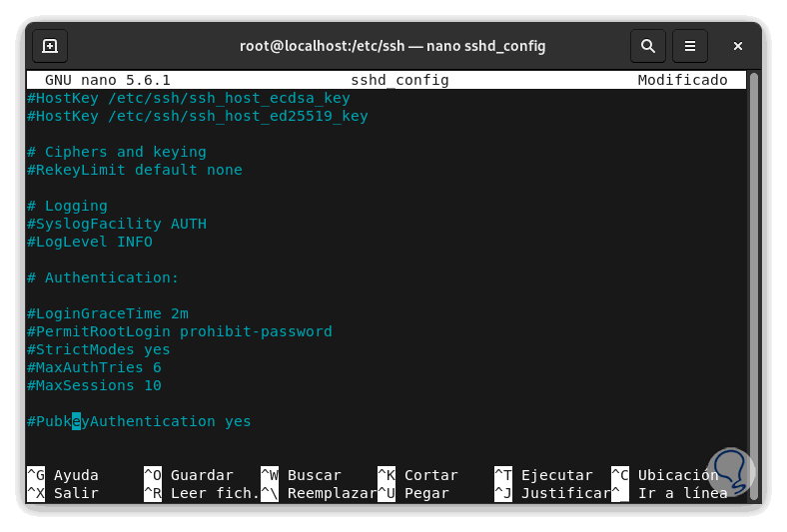
Task: Click the LogLevel INFO line
Action: [x=90, y=242]
